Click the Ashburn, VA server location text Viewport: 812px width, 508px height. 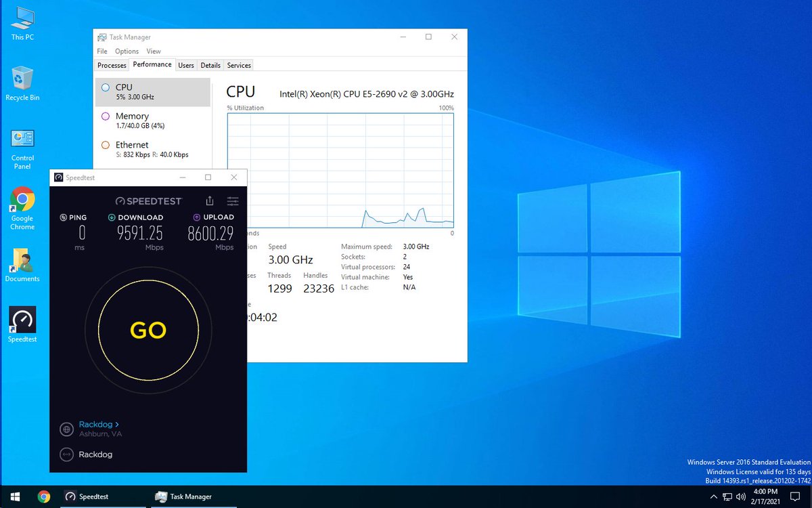point(100,434)
